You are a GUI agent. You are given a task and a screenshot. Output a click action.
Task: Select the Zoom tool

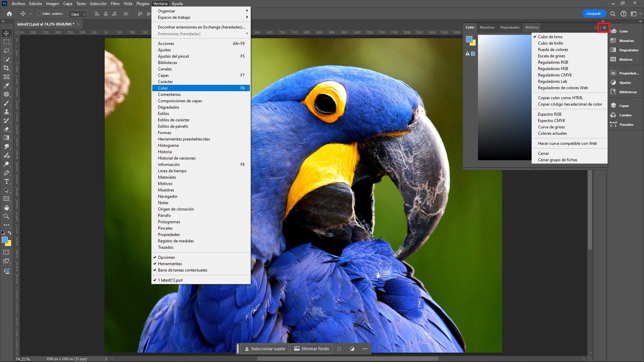point(6,217)
